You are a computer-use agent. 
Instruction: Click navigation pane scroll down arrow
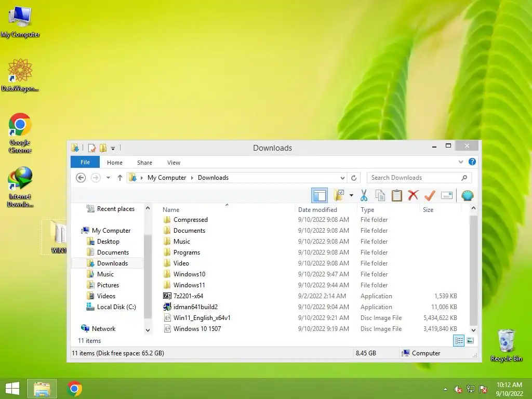(148, 330)
